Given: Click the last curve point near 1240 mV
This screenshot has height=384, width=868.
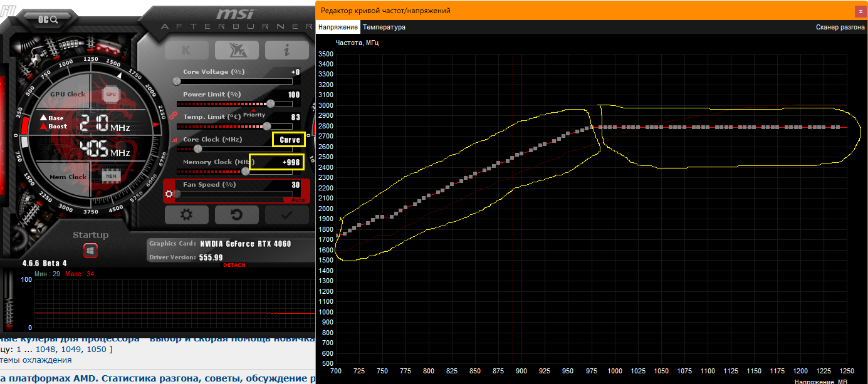Looking at the screenshot, I should 838,127.
